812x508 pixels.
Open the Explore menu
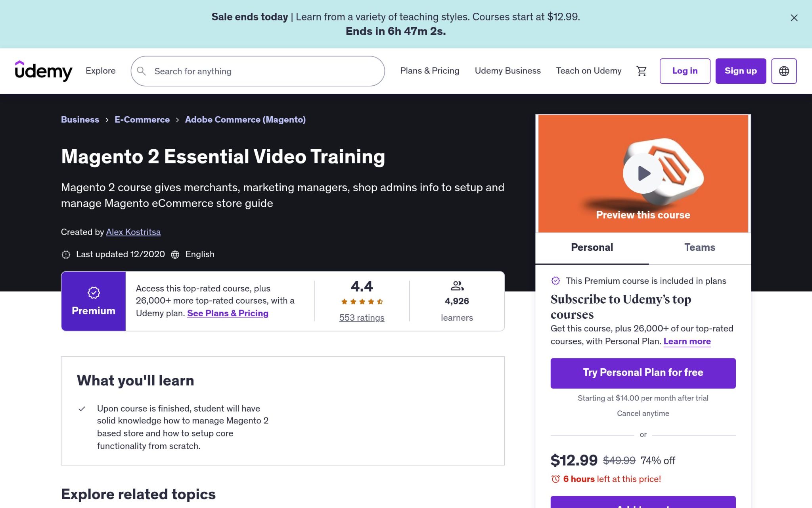(x=101, y=71)
